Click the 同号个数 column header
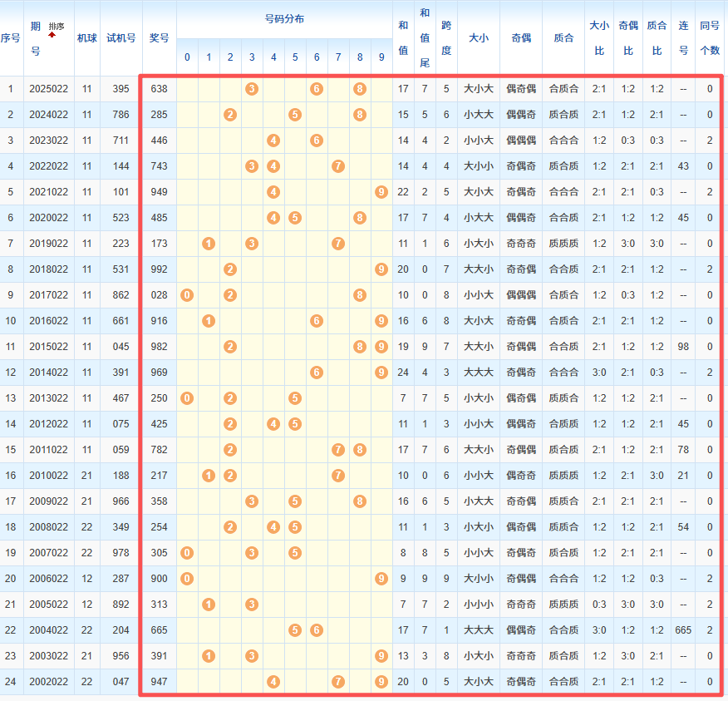The image size is (728, 701). click(710, 37)
